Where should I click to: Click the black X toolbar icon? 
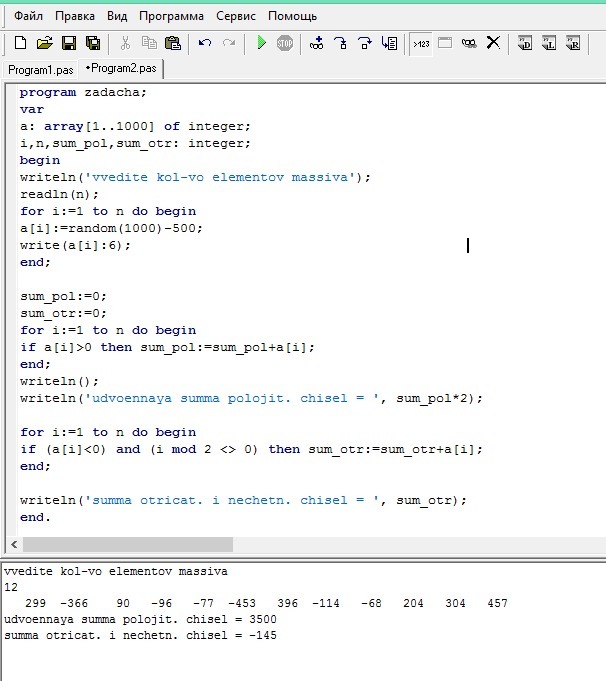coord(493,43)
